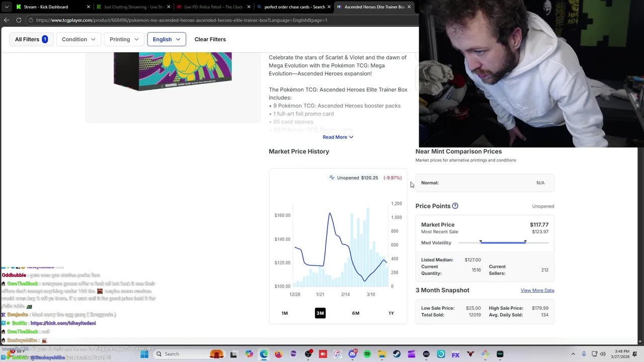Close the Stream - Kick Dashboard tab
Viewport: 644px width, 362px height.
(89, 7)
